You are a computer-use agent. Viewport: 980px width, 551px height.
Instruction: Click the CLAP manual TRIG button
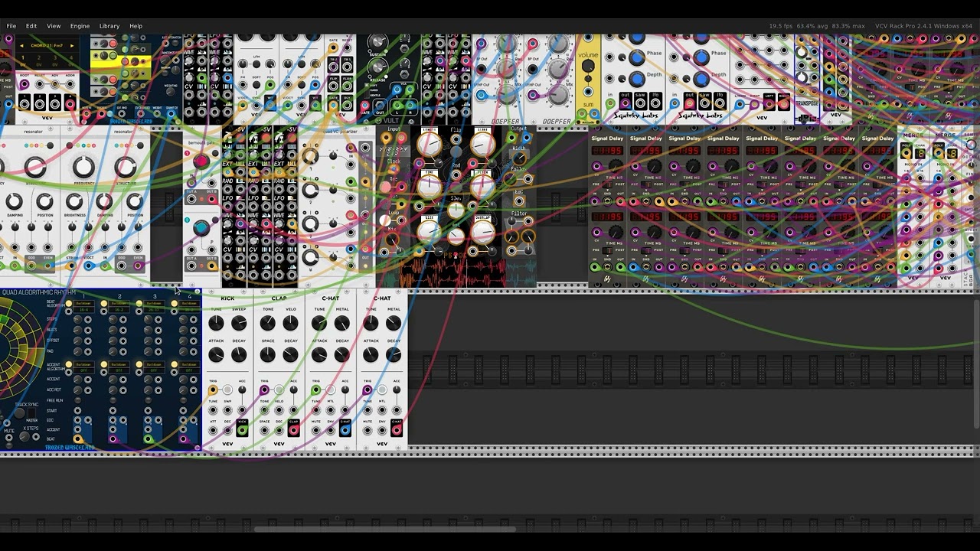(x=279, y=390)
